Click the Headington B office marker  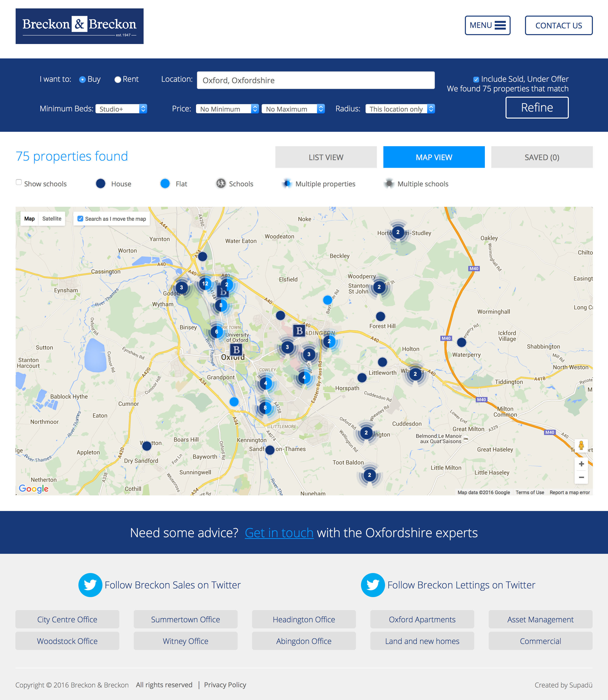click(299, 330)
